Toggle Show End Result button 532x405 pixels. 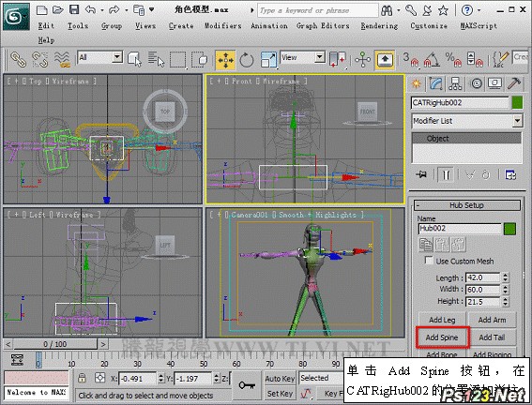click(446, 175)
